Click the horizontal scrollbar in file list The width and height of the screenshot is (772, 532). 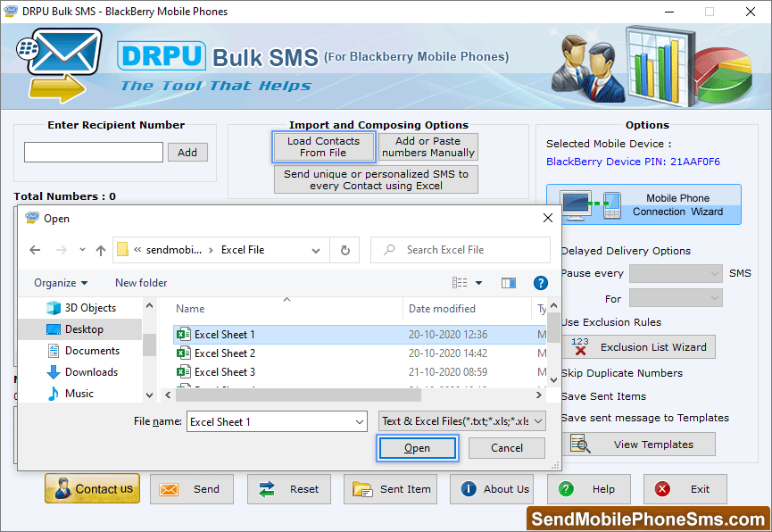click(x=298, y=395)
